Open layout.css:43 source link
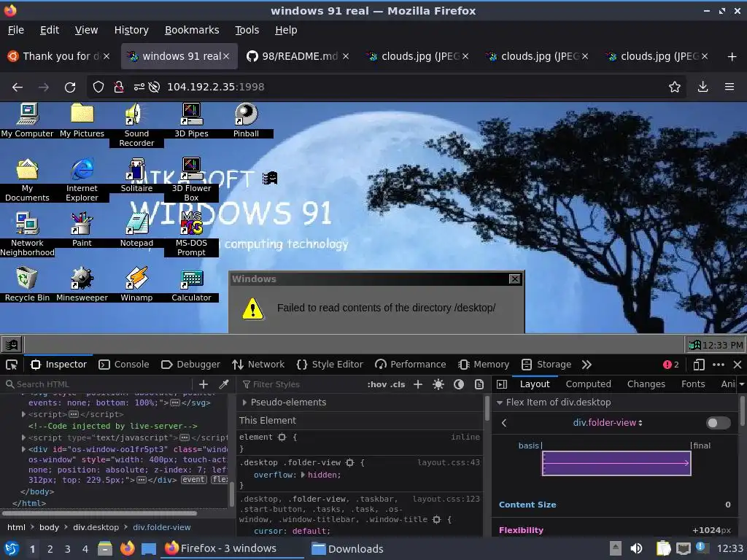 [449, 462]
